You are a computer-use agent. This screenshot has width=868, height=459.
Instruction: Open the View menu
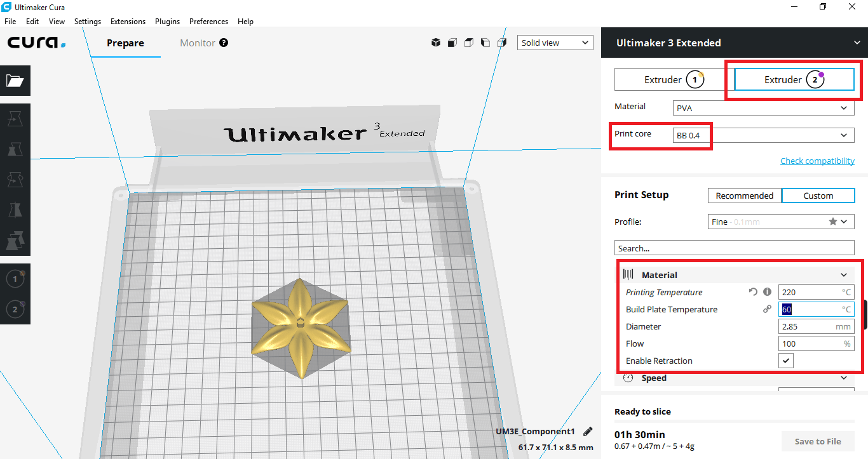click(x=57, y=21)
